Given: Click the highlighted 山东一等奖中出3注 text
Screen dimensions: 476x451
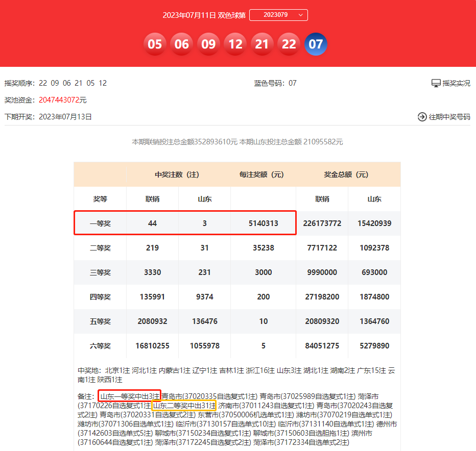Looking at the screenshot, I should [x=130, y=396].
